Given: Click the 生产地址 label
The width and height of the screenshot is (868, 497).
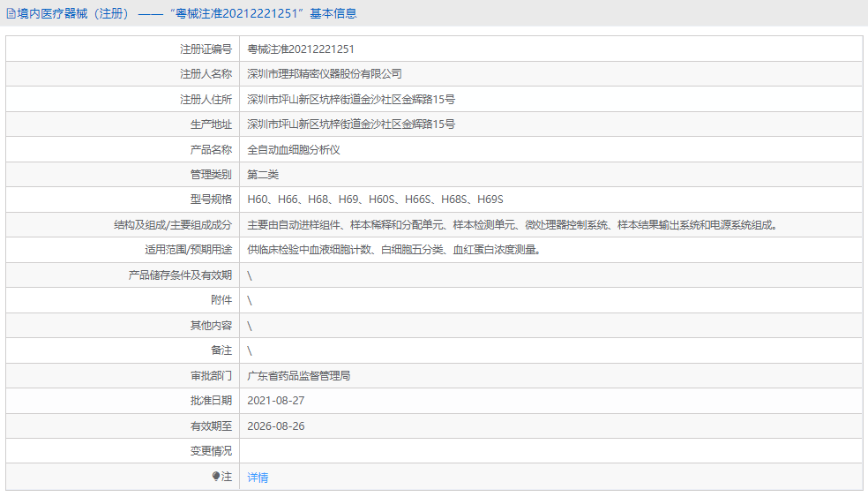Looking at the screenshot, I should point(211,124).
